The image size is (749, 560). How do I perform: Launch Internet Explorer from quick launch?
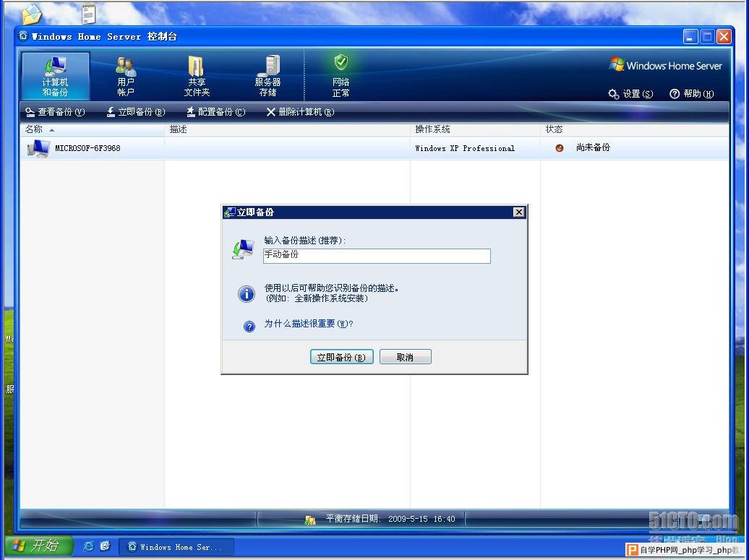coord(88,546)
